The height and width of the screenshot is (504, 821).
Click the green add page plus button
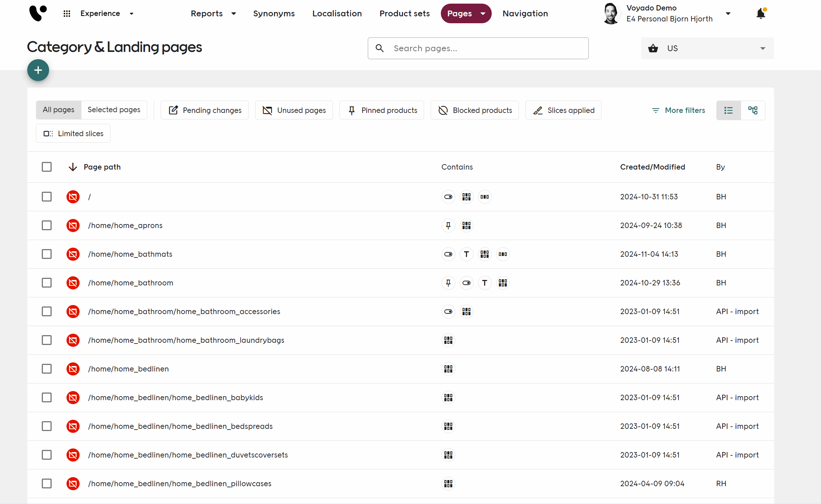[38, 70]
